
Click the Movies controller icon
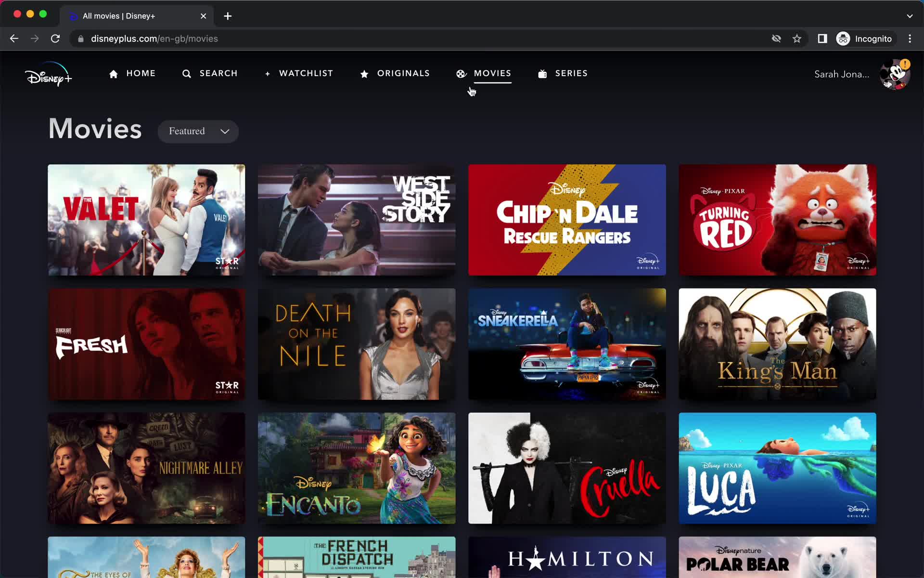[462, 73]
